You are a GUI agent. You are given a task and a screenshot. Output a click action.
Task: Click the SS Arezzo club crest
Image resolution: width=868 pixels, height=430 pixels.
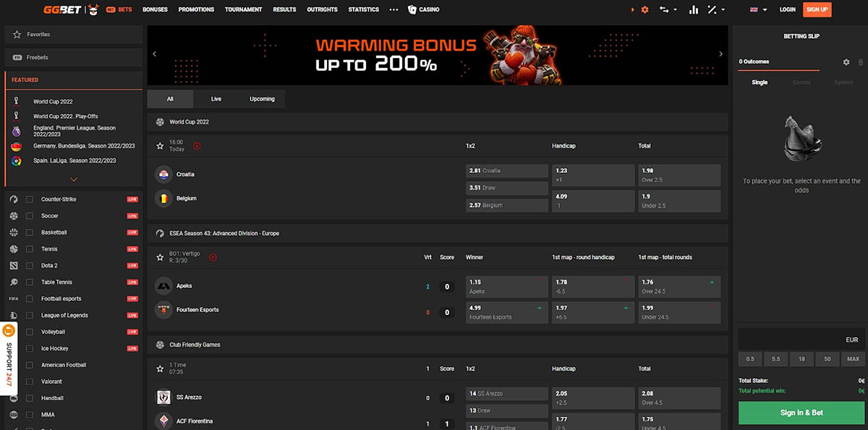point(163,397)
